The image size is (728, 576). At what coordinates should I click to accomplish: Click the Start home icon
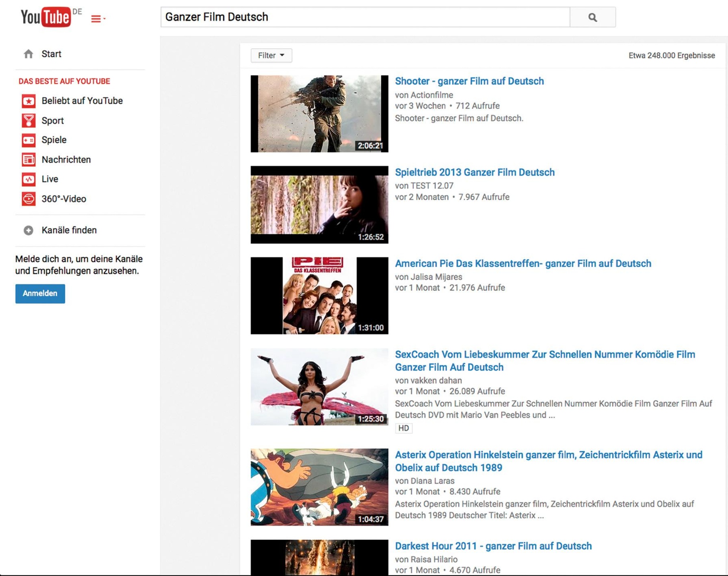coord(28,54)
